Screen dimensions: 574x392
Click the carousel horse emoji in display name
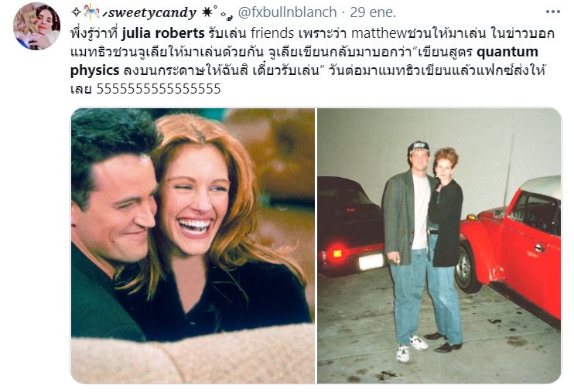click(91, 12)
